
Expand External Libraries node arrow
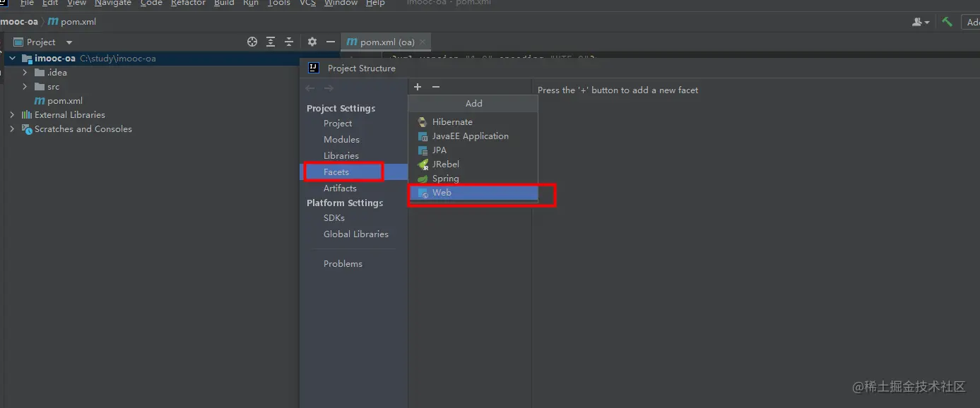point(12,115)
